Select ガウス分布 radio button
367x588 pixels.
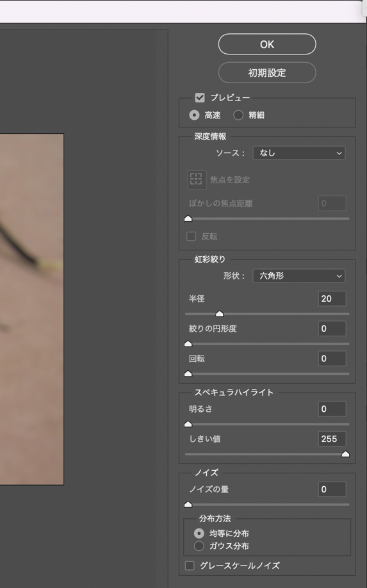199,546
